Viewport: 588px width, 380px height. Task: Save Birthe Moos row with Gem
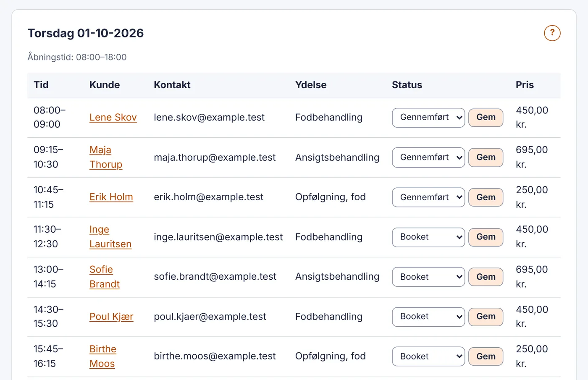pyautogui.click(x=486, y=356)
